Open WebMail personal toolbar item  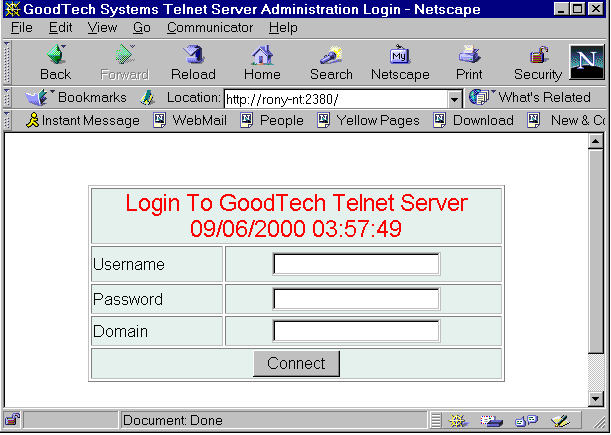190,120
